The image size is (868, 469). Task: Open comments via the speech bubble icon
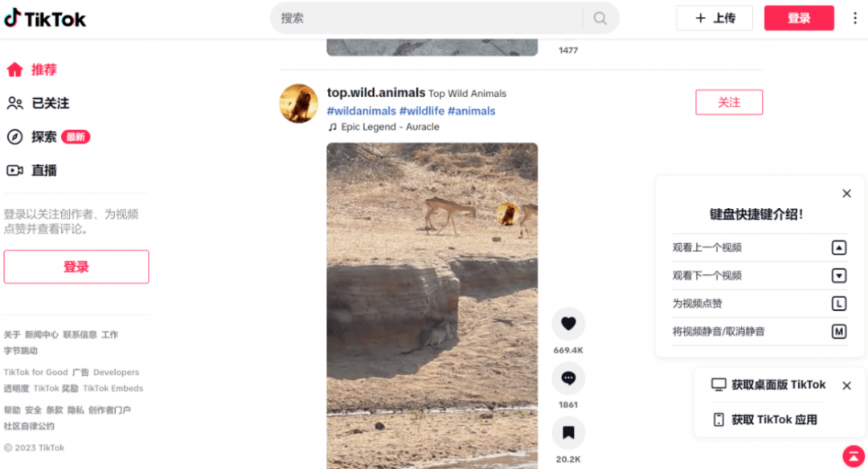568,378
